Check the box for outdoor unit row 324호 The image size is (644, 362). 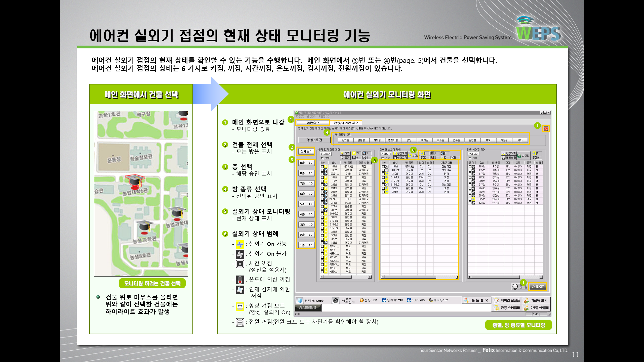pyautogui.click(x=383, y=192)
